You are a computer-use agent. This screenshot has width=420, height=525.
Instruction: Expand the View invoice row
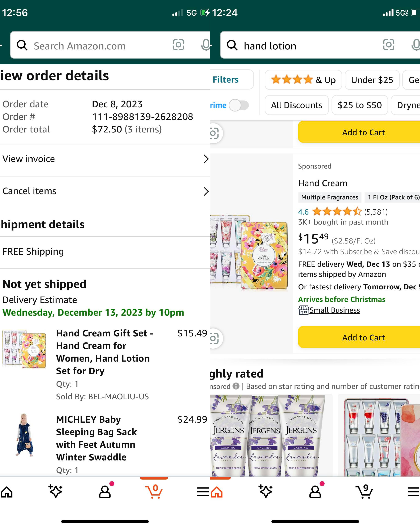click(105, 159)
